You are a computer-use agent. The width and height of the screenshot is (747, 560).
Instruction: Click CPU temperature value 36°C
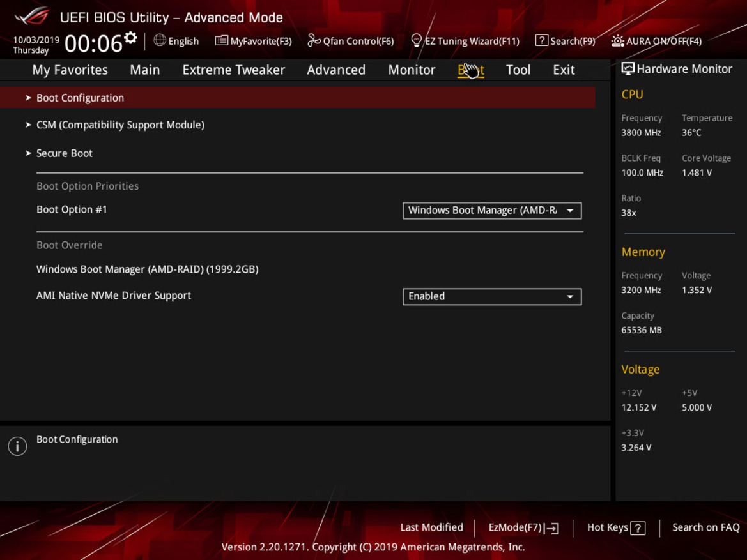691,132
